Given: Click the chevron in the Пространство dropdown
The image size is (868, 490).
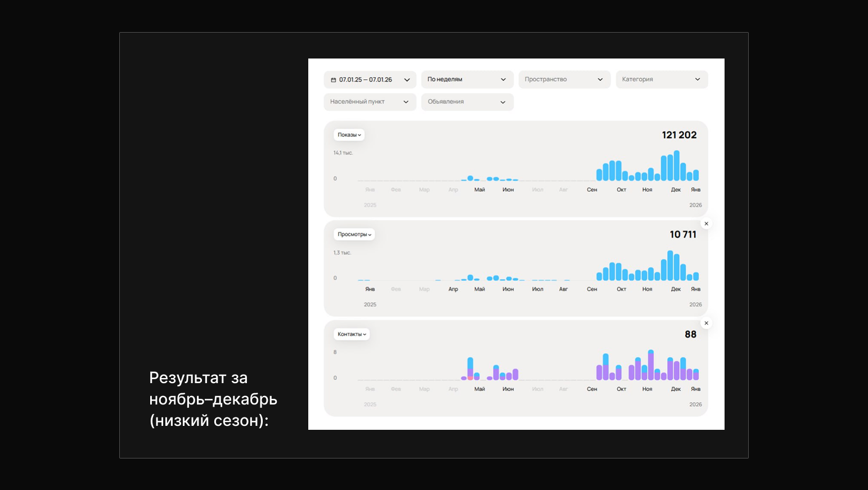Looking at the screenshot, I should tap(600, 79).
